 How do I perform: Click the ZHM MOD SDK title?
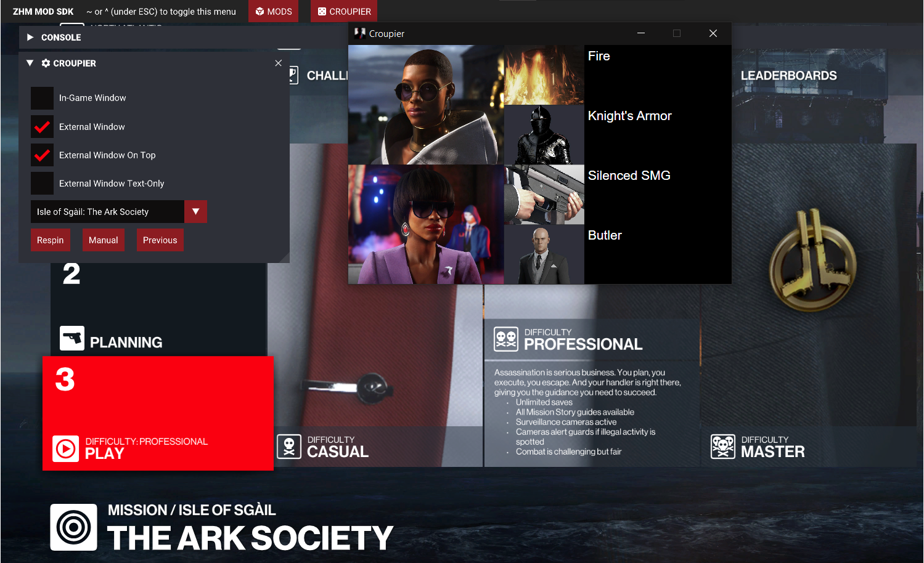click(43, 12)
